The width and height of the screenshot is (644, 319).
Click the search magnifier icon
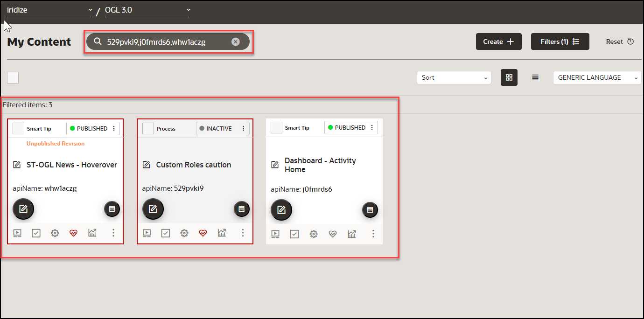coord(98,42)
